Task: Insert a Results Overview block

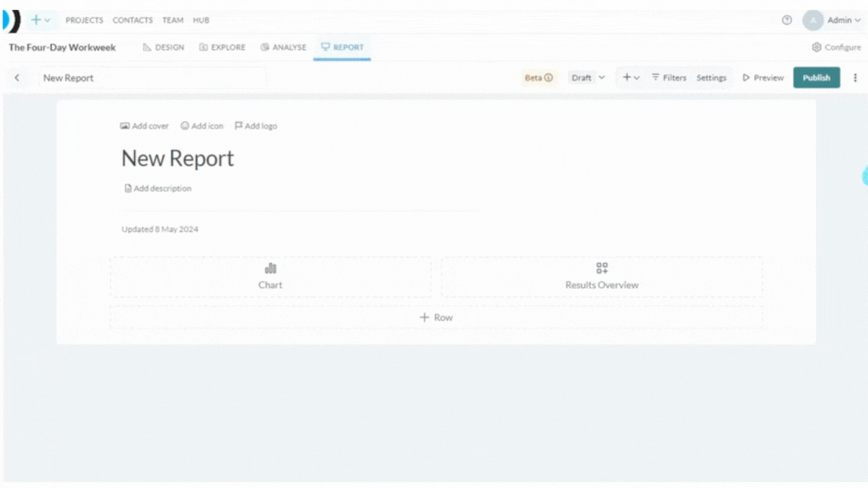Action: [x=602, y=276]
